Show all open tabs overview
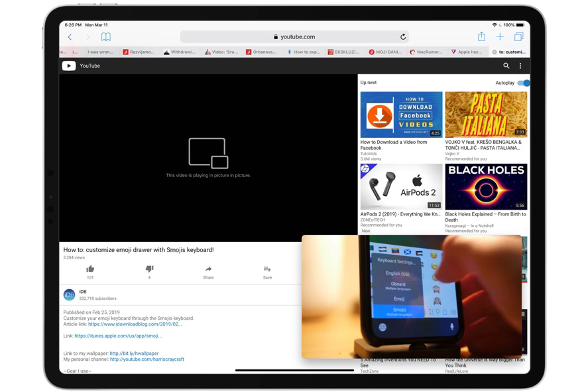 tap(518, 37)
